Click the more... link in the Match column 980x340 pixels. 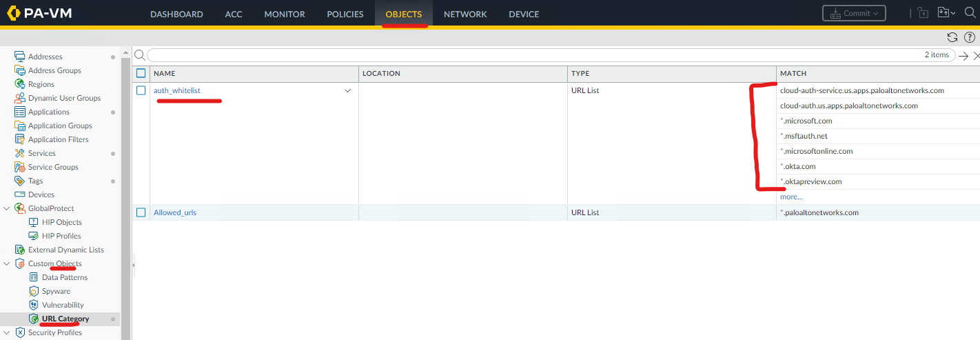[791, 197]
